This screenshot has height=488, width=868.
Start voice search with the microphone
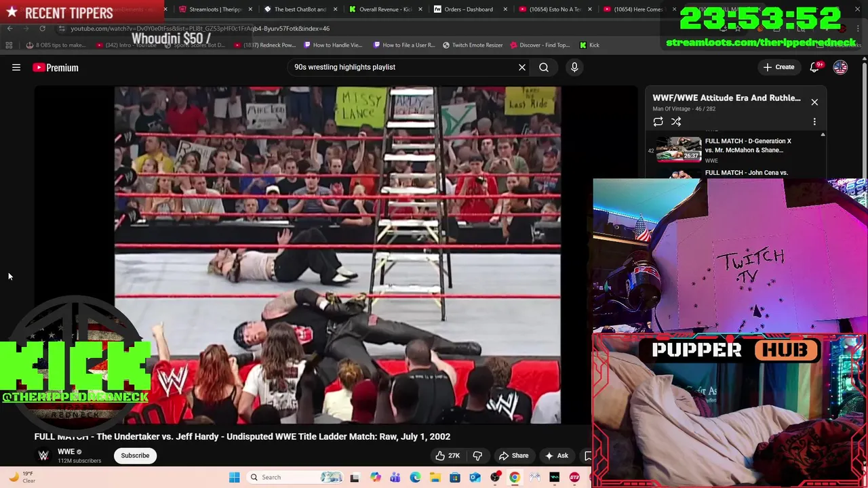[574, 67]
